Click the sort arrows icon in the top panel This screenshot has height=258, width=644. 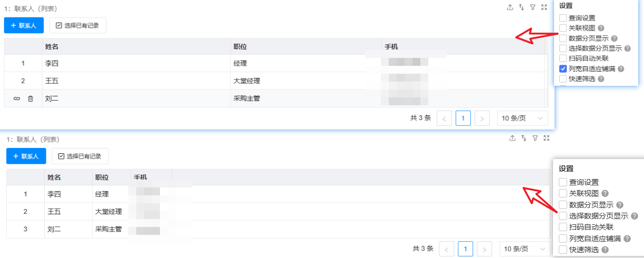pos(521,7)
